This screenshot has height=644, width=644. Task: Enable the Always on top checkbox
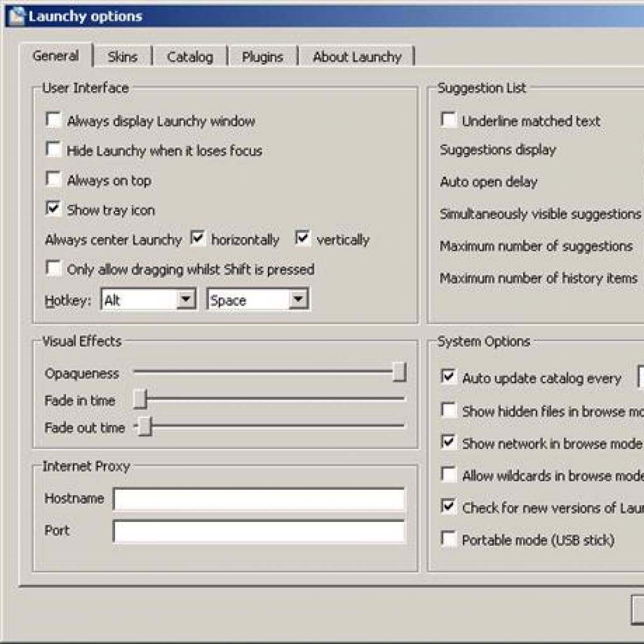coord(53,179)
